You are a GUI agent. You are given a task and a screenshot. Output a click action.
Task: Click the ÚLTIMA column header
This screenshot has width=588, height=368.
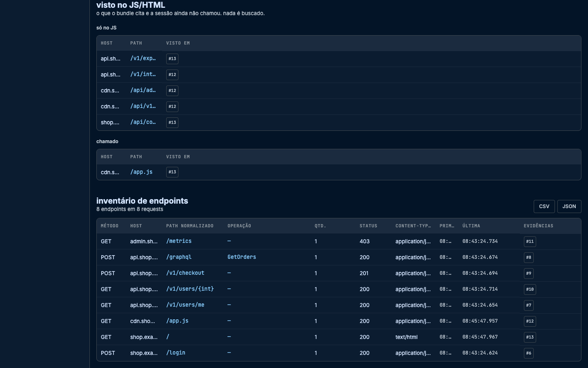[x=471, y=226]
